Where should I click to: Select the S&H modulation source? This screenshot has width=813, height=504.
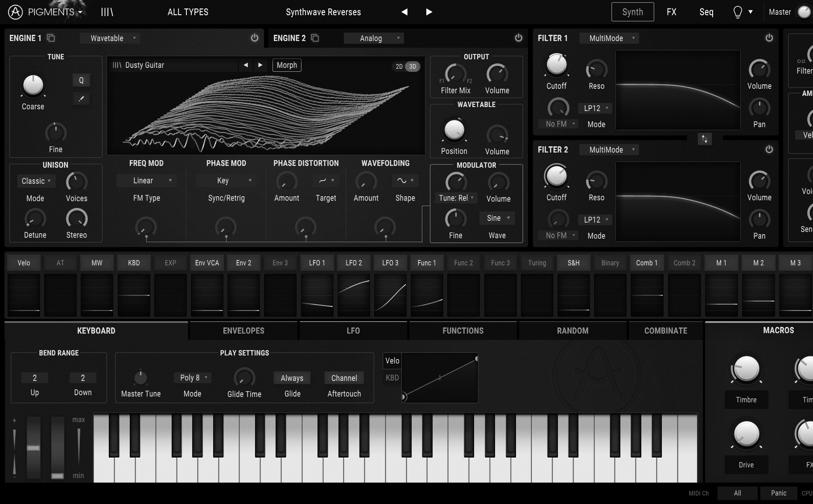point(574,263)
